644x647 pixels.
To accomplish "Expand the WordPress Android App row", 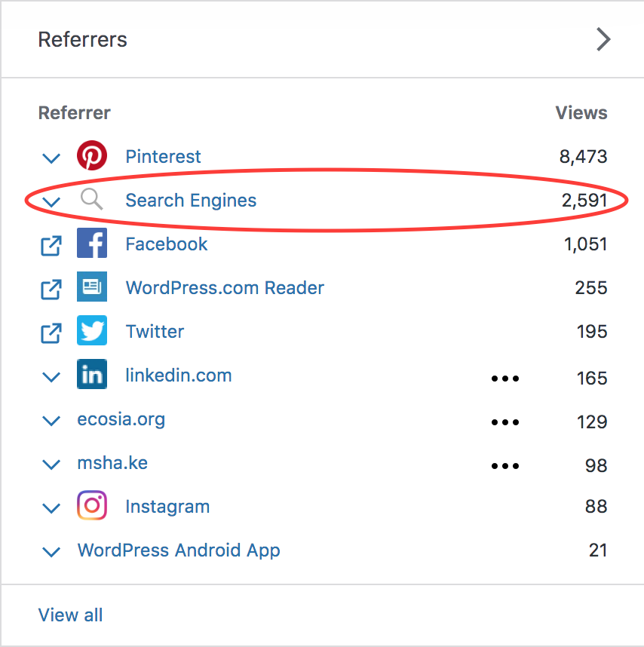I will (x=51, y=552).
